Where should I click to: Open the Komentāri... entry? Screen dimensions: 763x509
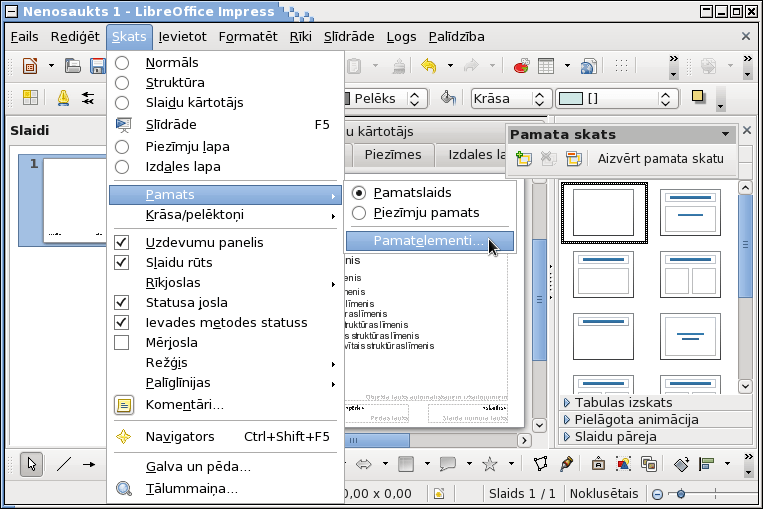224,405
